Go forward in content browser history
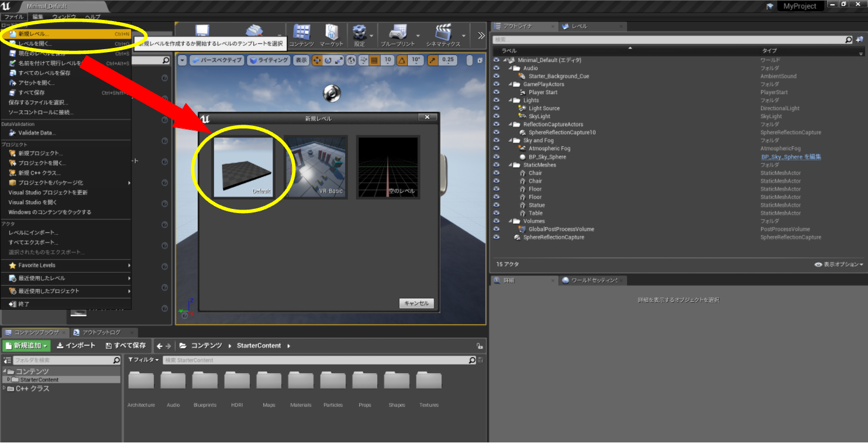 click(168, 346)
